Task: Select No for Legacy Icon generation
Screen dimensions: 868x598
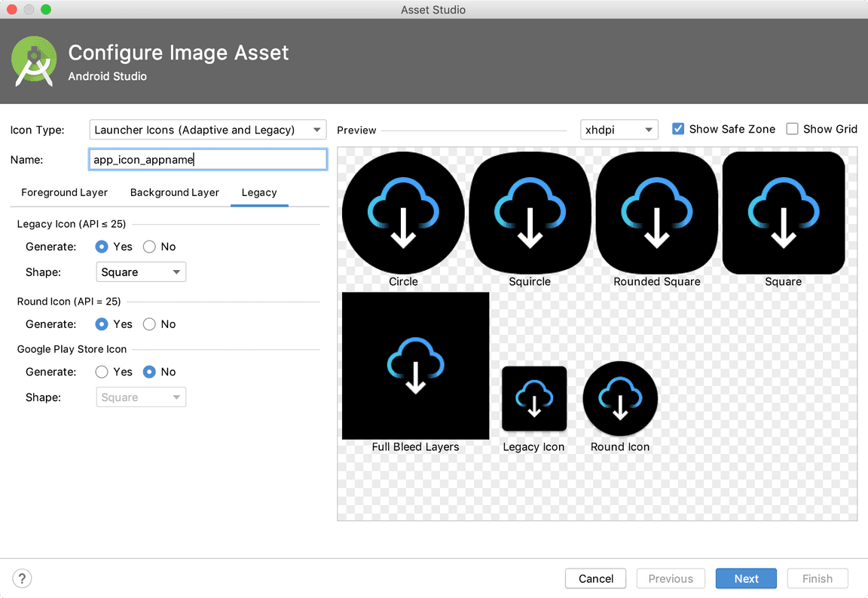Action: [x=148, y=247]
